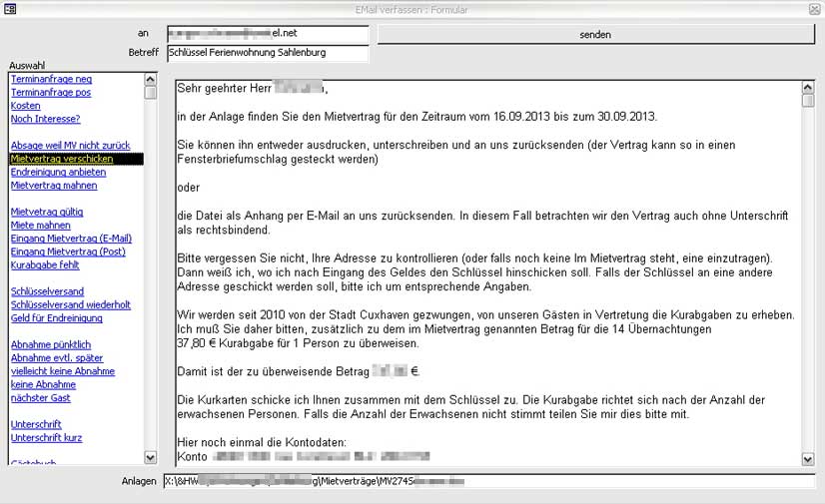The image size is (825, 504).
Task: Click the line containing single word 'oder'
Action: click(x=189, y=188)
